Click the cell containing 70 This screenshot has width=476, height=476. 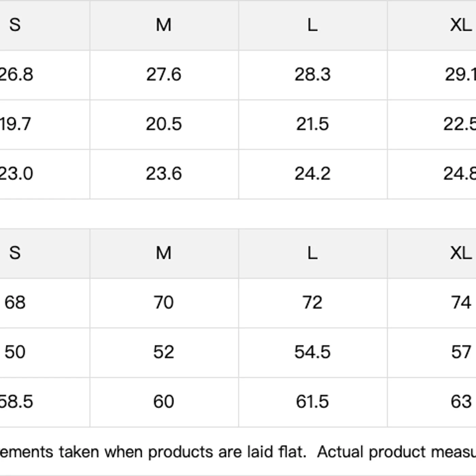[x=164, y=303]
